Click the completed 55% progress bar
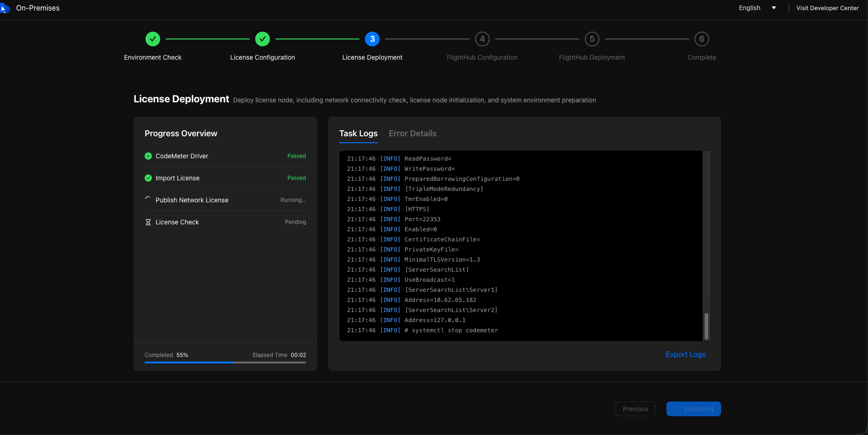868x435 pixels. pos(225,362)
